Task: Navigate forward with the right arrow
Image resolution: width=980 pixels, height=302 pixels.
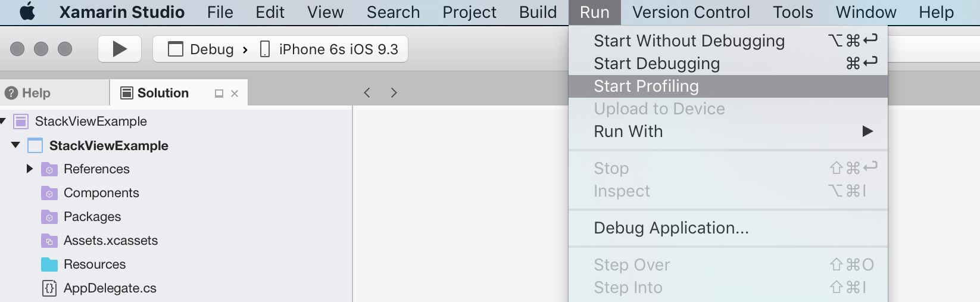Action: (x=394, y=92)
